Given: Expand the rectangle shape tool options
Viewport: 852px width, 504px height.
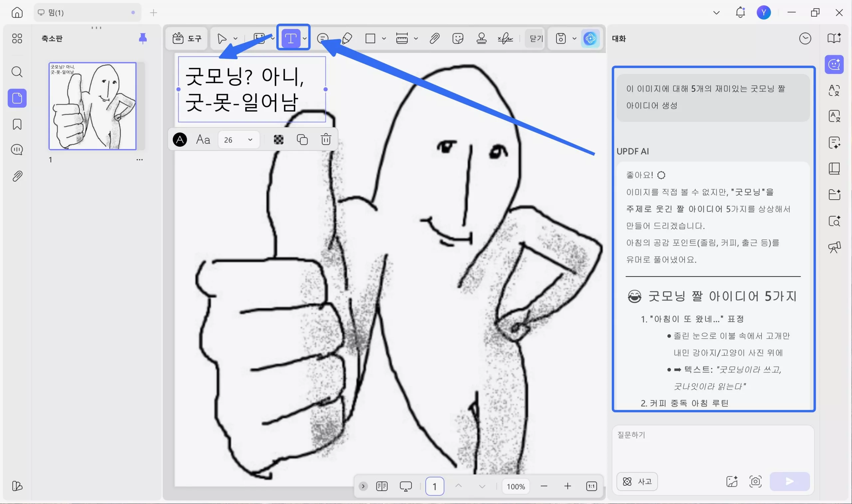Looking at the screenshot, I should [384, 38].
